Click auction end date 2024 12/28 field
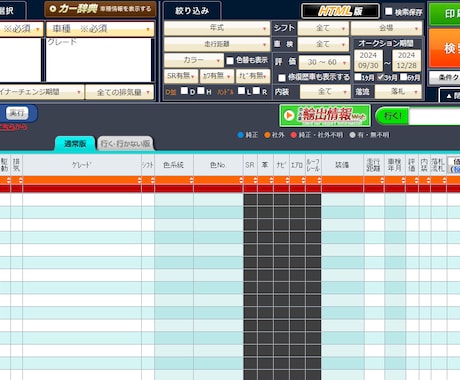 point(407,60)
